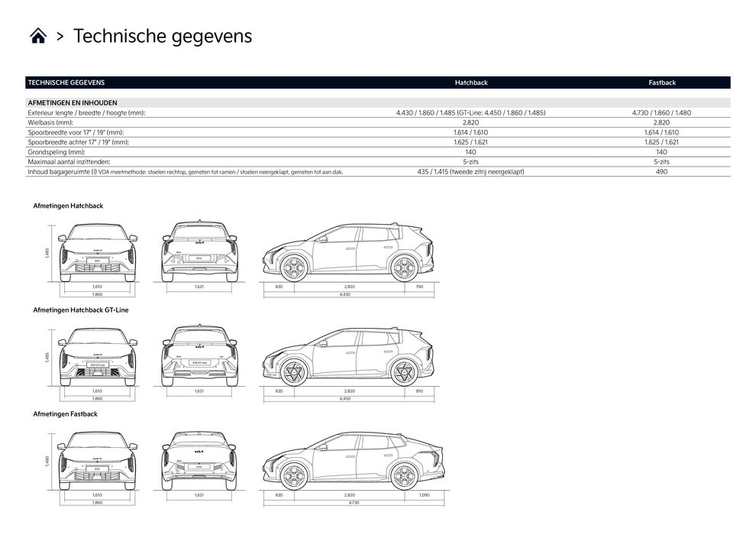Click the 'AFMETINGEN EN INHOUDEN' section header
The image size is (756, 535).
click(x=72, y=102)
